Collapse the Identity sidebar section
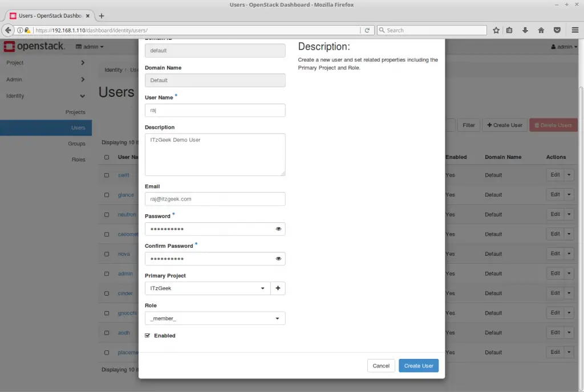Image resolution: width=584 pixels, height=392 pixels. 46,96
